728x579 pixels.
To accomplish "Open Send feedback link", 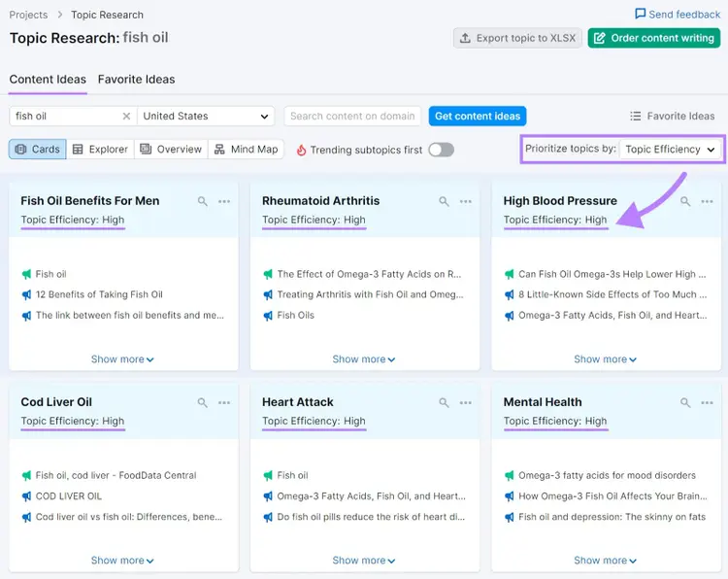I will pyautogui.click(x=678, y=15).
